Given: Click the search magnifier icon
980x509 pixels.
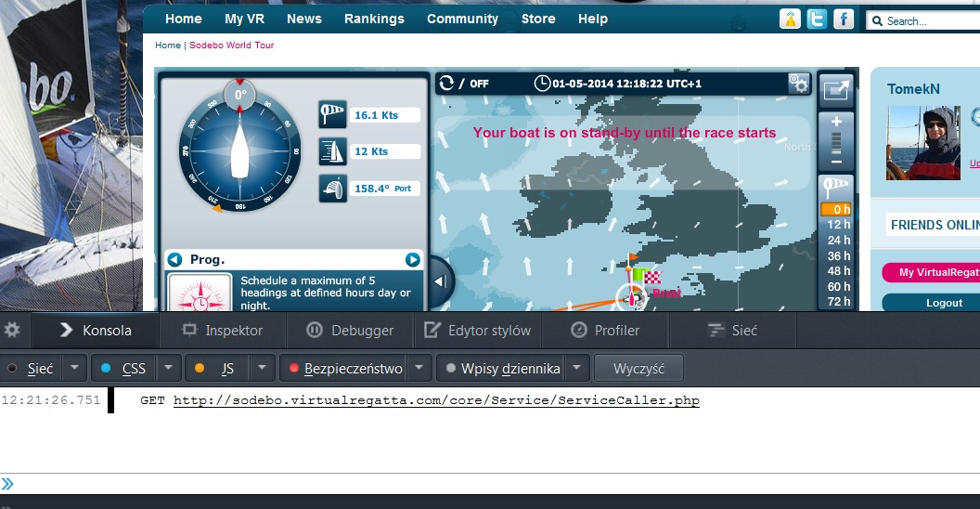Looking at the screenshot, I should tap(878, 21).
